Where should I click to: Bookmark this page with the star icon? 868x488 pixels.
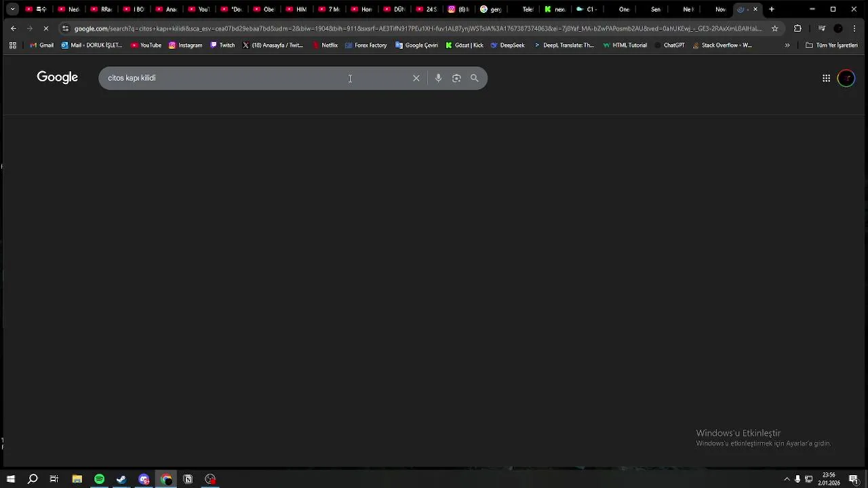tap(775, 28)
